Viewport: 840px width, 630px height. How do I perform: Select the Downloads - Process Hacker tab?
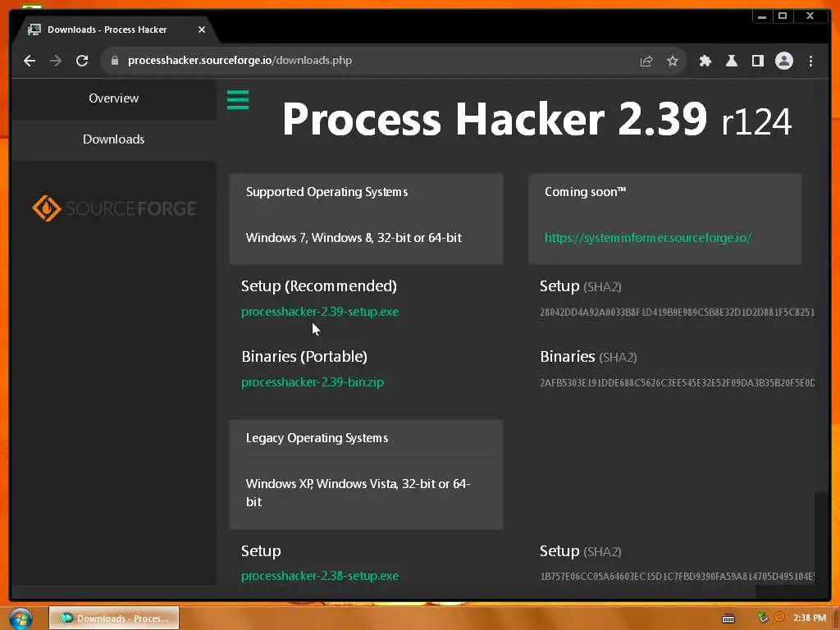pyautogui.click(x=115, y=30)
